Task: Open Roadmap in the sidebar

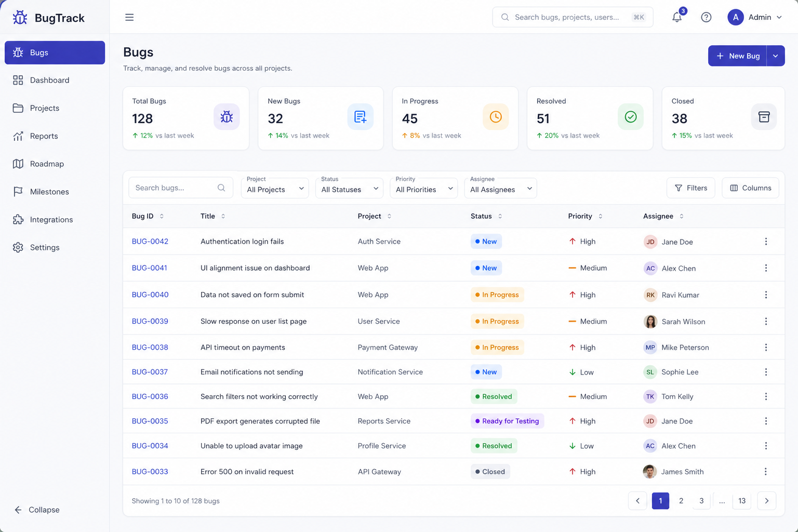Action: tap(55, 164)
